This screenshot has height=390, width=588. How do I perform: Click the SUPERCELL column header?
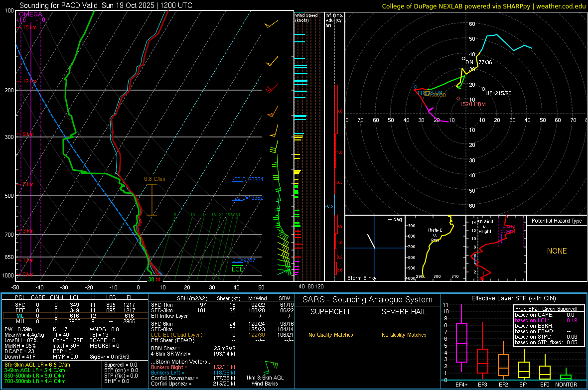click(x=331, y=312)
